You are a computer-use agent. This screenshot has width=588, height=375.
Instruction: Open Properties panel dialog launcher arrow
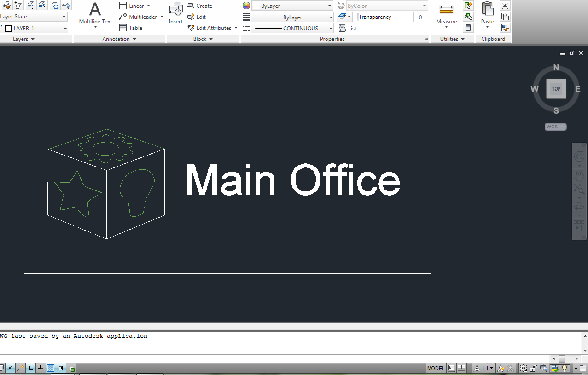tap(426, 39)
